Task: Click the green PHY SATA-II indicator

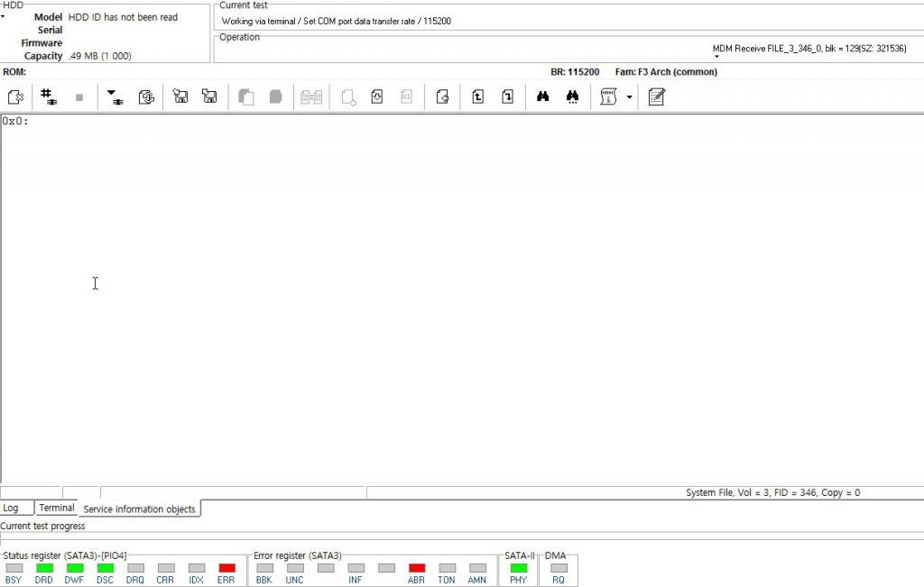Action: tap(519, 568)
